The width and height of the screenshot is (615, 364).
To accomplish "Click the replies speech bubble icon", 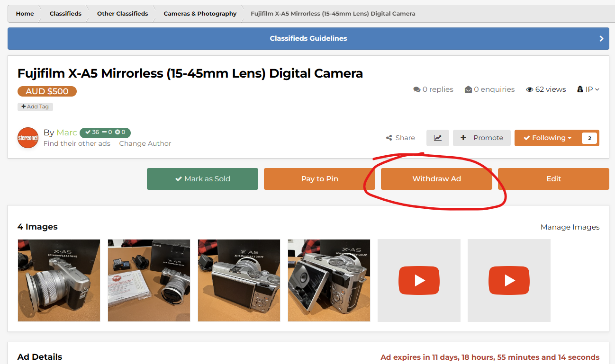I will click(416, 89).
